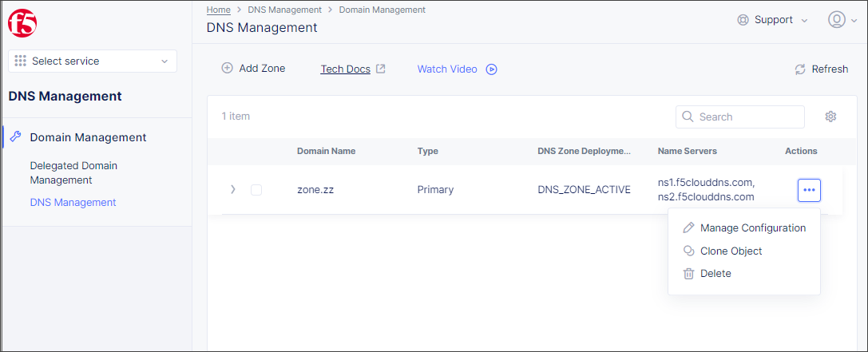Choose Manage Configuration from the menu

tap(744, 227)
